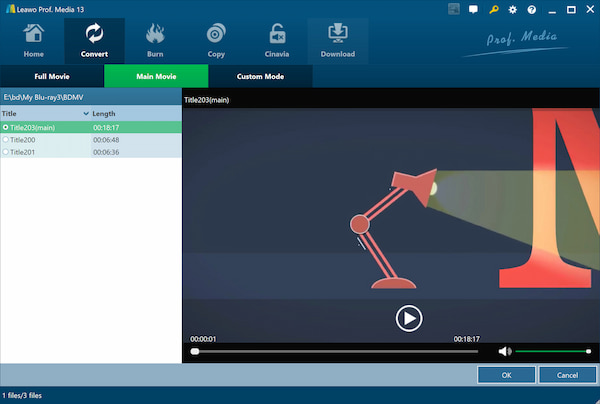Select the Title200 radio button

point(5,140)
